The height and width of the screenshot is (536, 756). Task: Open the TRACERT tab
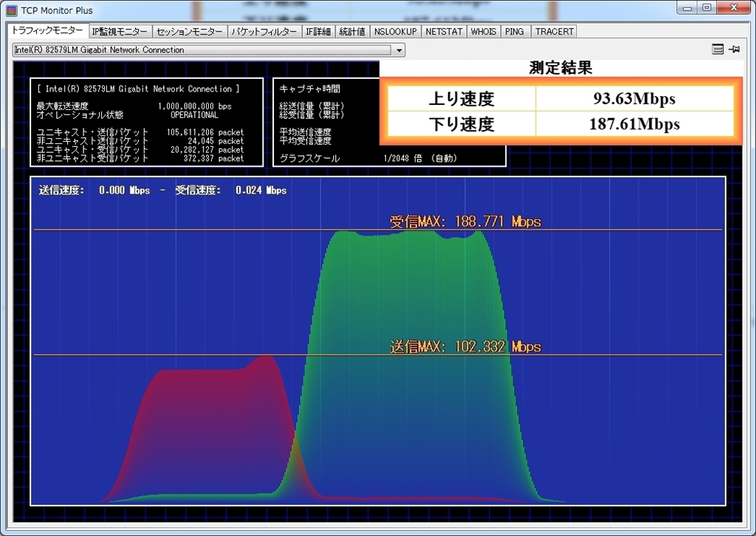554,32
